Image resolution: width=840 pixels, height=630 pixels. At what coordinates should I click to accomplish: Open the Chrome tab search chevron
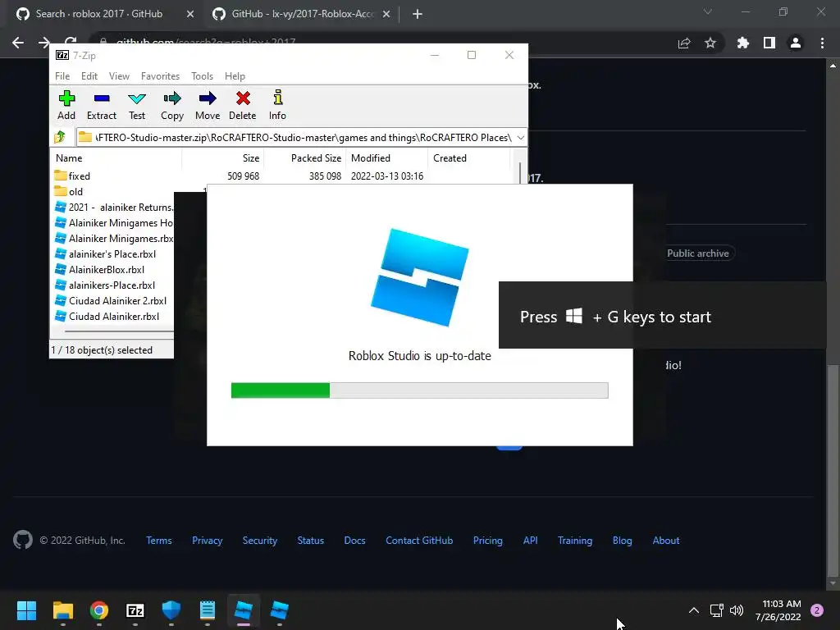tap(708, 11)
